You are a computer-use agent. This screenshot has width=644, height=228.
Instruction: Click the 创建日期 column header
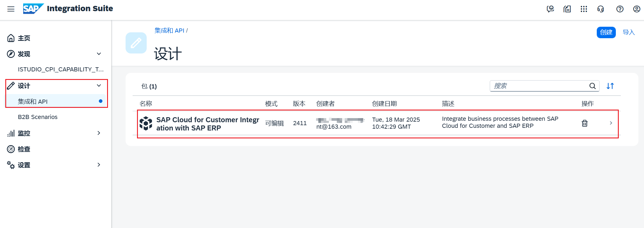click(384, 104)
